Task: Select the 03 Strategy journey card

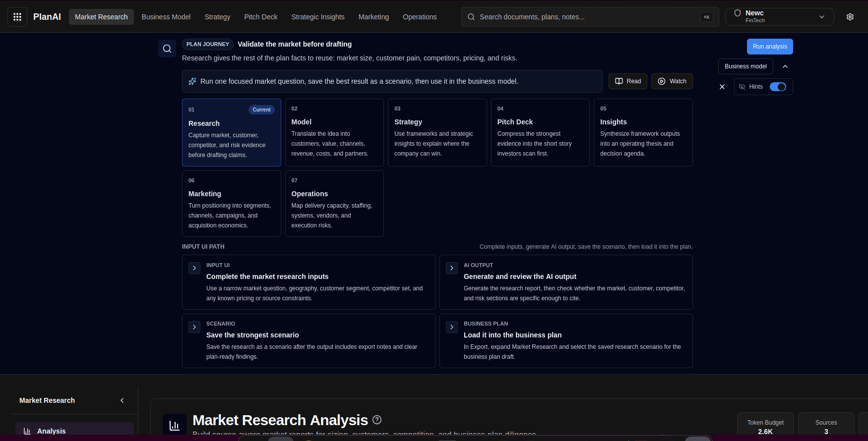Action: [437, 132]
